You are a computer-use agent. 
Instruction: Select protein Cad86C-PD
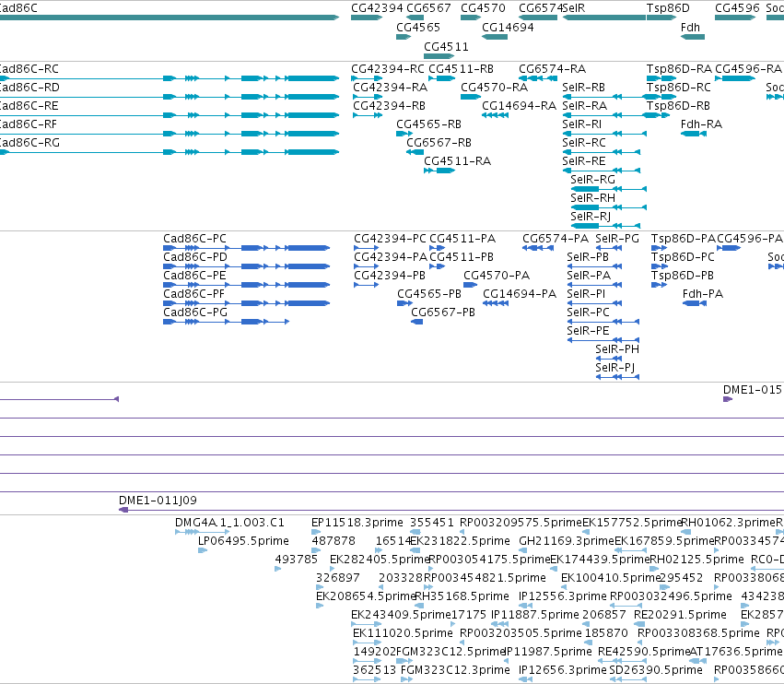click(195, 257)
